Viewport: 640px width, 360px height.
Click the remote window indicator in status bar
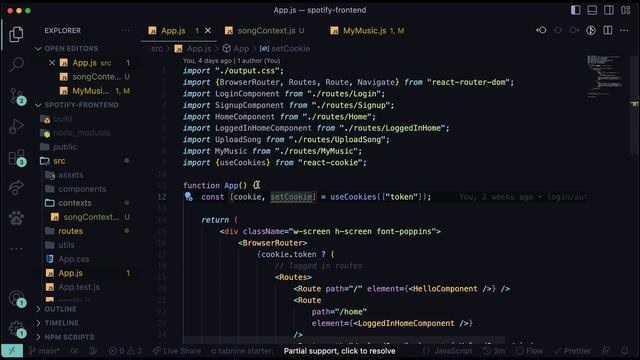pyautogui.click(x=12, y=351)
